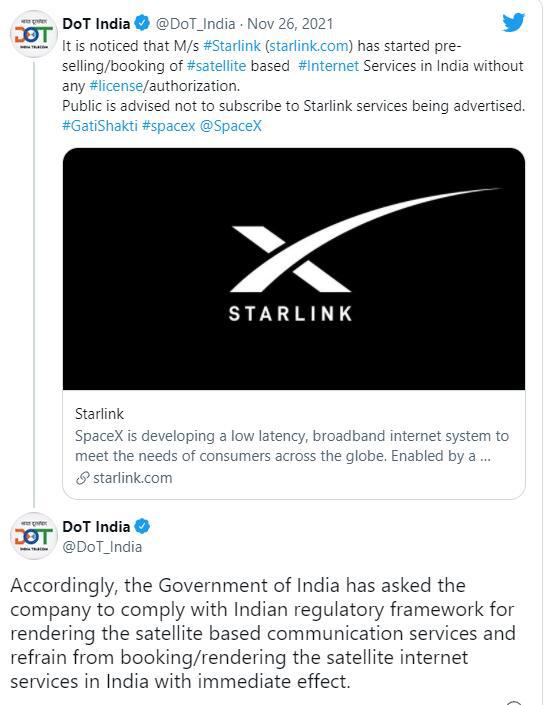
Task: Open the #GatiShakti hashtag
Action: point(100,126)
